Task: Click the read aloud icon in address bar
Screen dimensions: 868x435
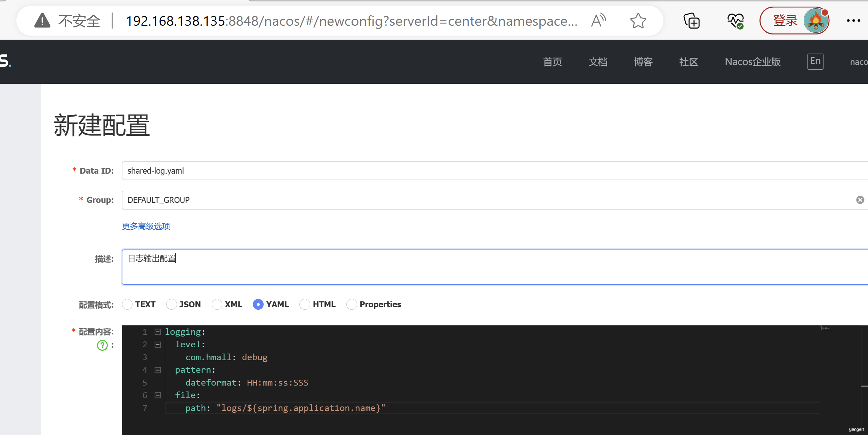Action: pyautogui.click(x=598, y=21)
